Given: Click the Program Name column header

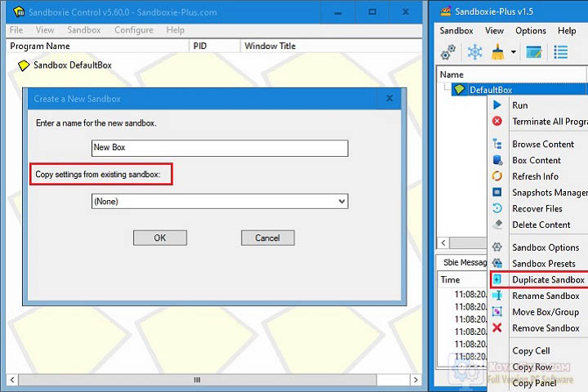Looking at the screenshot, I should (98, 46).
